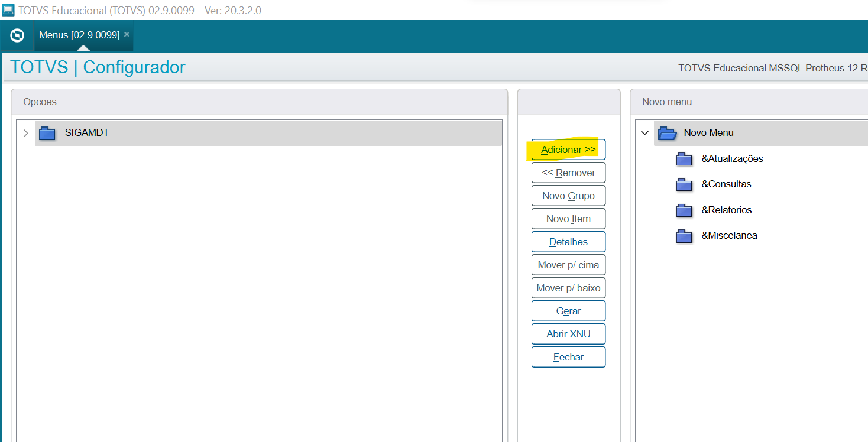Click the TOTVS logo icon in header
Screen dimensions: 868x442
pos(17,35)
